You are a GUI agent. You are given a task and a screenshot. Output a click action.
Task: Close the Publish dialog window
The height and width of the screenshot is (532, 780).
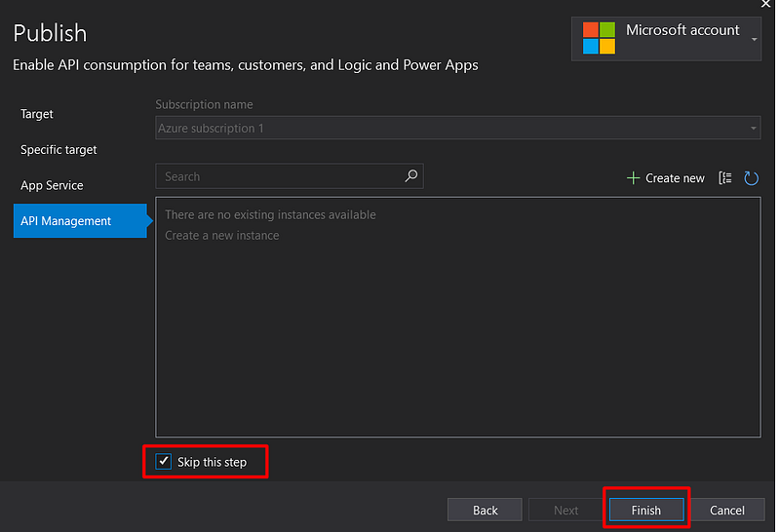(765, 4)
